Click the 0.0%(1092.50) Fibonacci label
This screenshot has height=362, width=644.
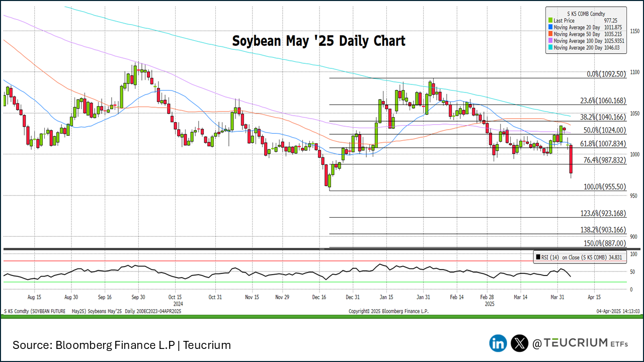(607, 74)
